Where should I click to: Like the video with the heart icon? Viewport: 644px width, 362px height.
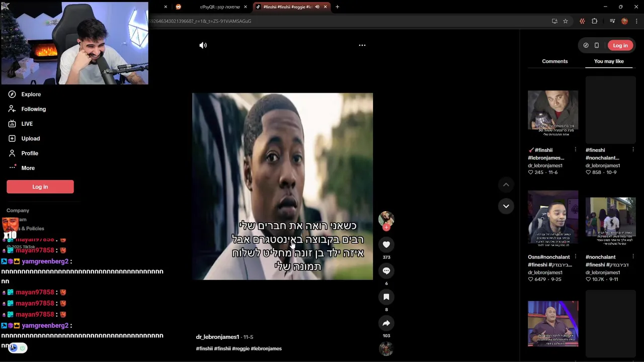[386, 244]
